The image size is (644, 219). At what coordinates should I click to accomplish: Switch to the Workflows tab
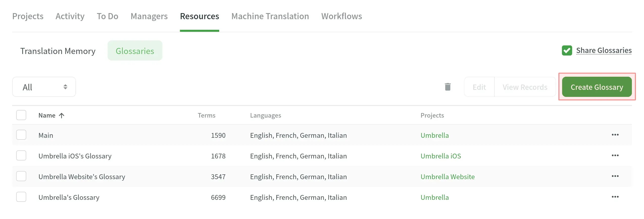click(341, 16)
